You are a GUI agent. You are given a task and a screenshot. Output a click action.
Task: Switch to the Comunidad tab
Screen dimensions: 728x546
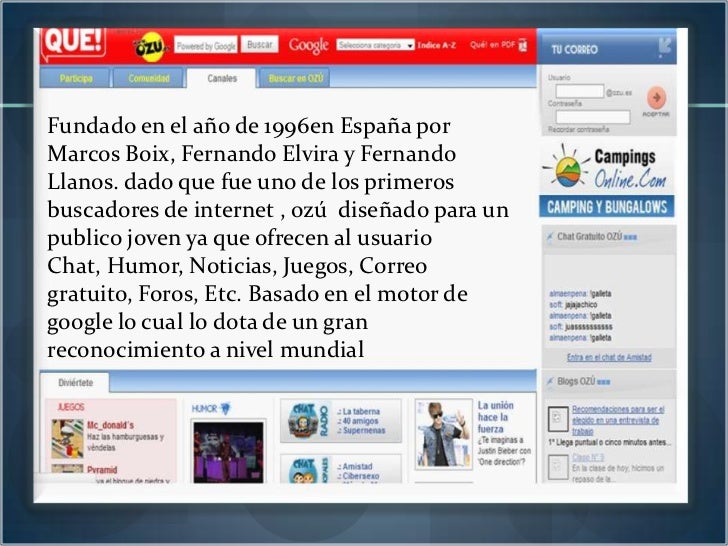[x=149, y=78]
